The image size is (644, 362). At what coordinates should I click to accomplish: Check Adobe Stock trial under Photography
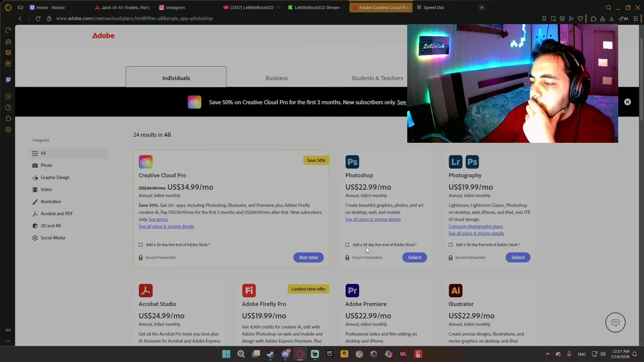pos(451,245)
